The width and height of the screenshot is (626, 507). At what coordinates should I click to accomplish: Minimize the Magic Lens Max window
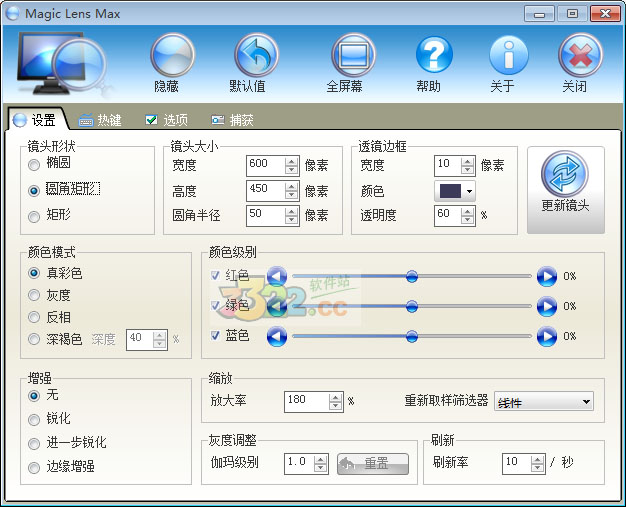click(539, 14)
